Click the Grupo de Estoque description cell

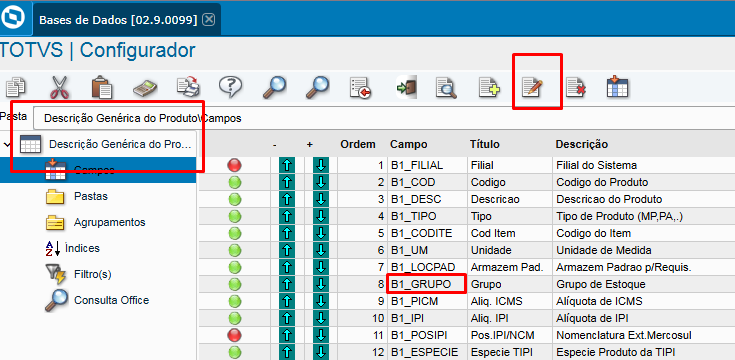coord(644,284)
